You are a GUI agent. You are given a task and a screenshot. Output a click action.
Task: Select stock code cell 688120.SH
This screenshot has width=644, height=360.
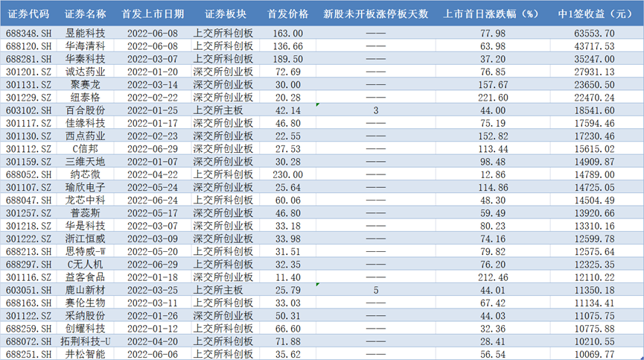point(27,46)
